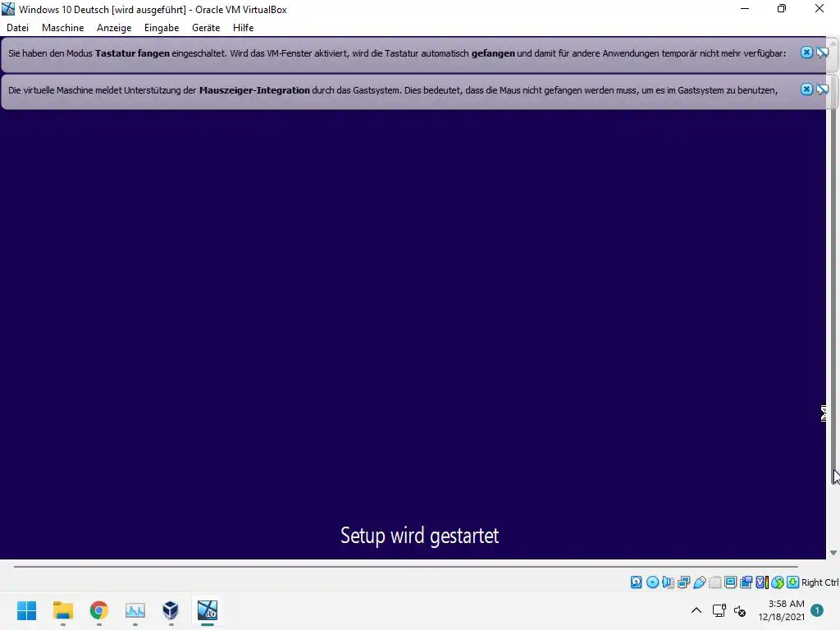Dismiss the Mauszeiger-Integration notification

(806, 89)
